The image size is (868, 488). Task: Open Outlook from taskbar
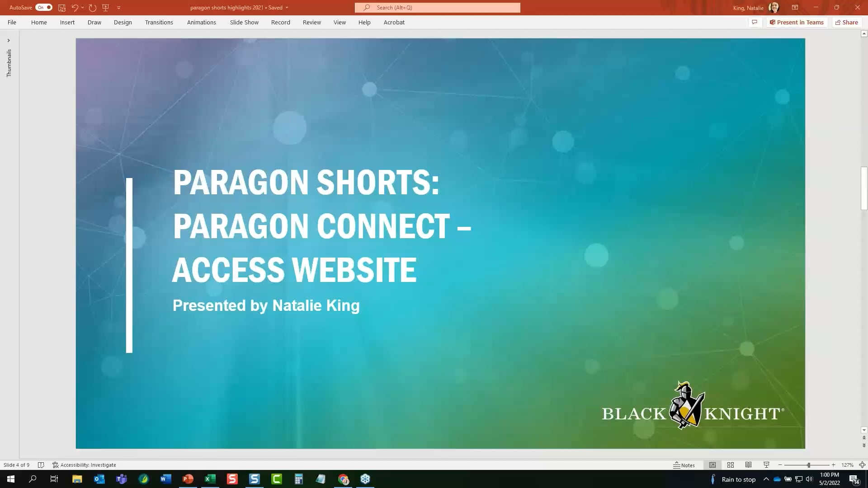pyautogui.click(x=99, y=479)
